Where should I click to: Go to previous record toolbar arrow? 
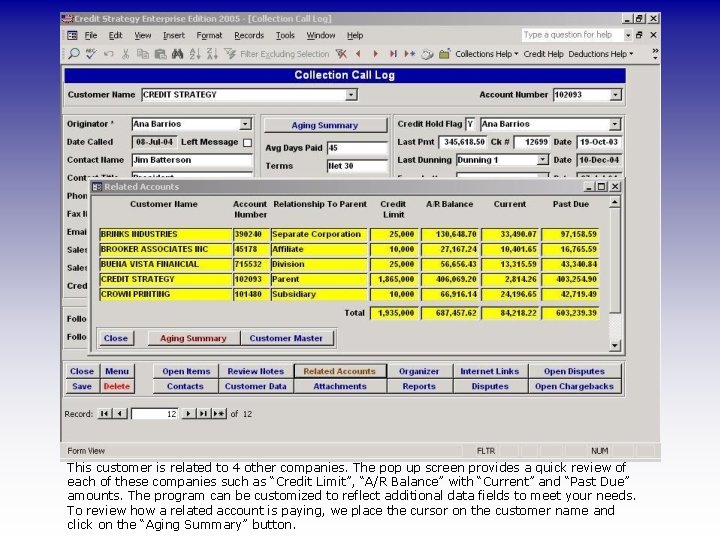coord(358,54)
